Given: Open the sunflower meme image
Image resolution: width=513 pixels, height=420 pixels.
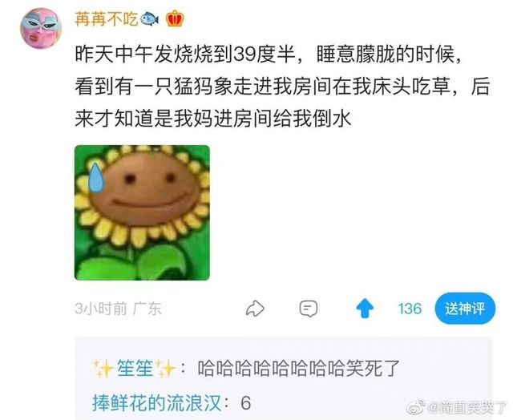Looking at the screenshot, I should tap(142, 212).
